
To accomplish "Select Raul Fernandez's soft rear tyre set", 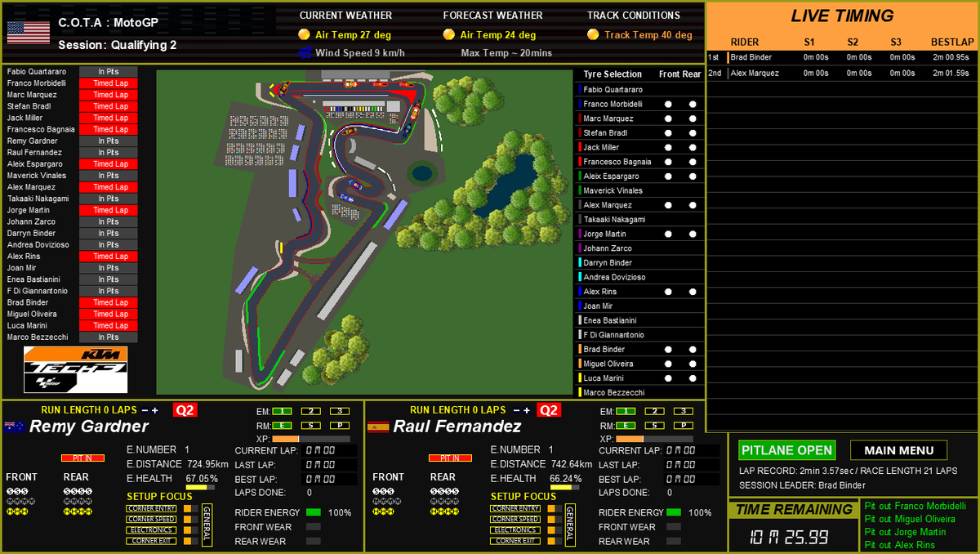I will coord(444,491).
